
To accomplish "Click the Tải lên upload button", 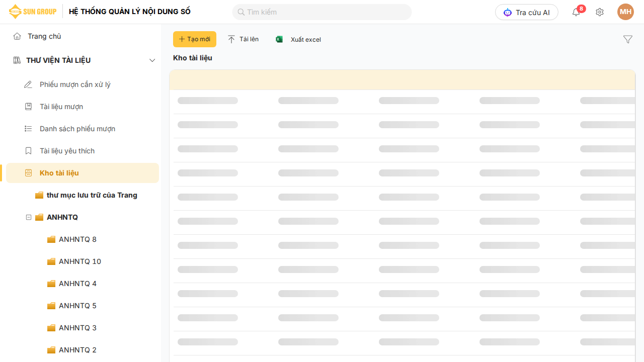I will (x=243, y=39).
